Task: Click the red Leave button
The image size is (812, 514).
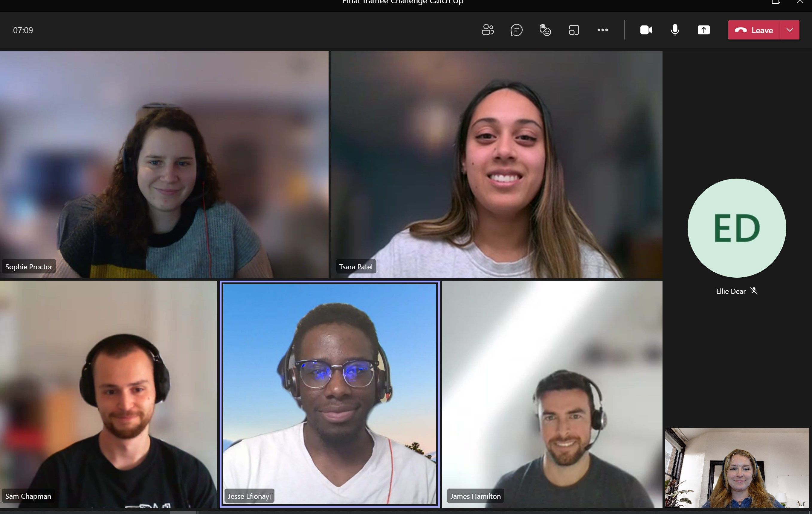Action: [754, 30]
